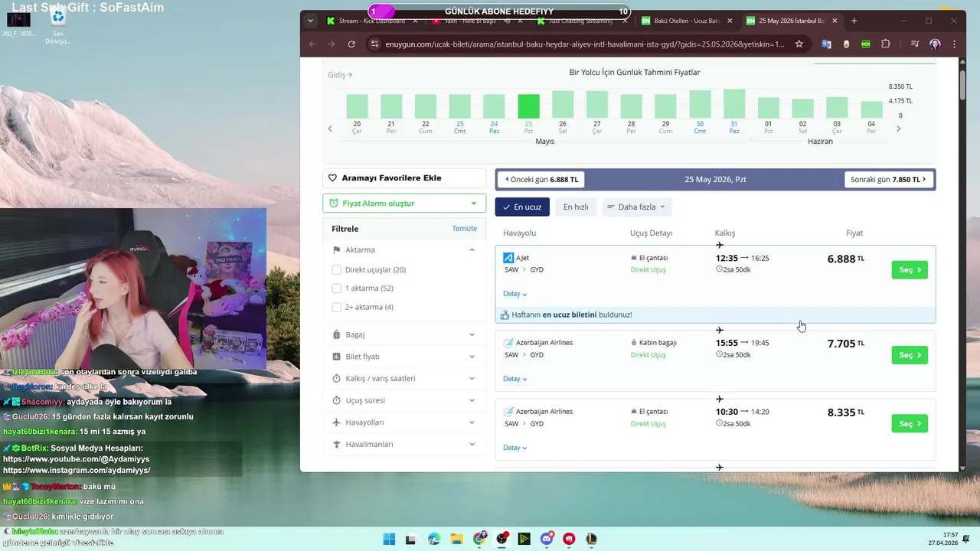Expand Detay for the AJet flight
Image resolution: width=980 pixels, height=551 pixels.
(514, 294)
